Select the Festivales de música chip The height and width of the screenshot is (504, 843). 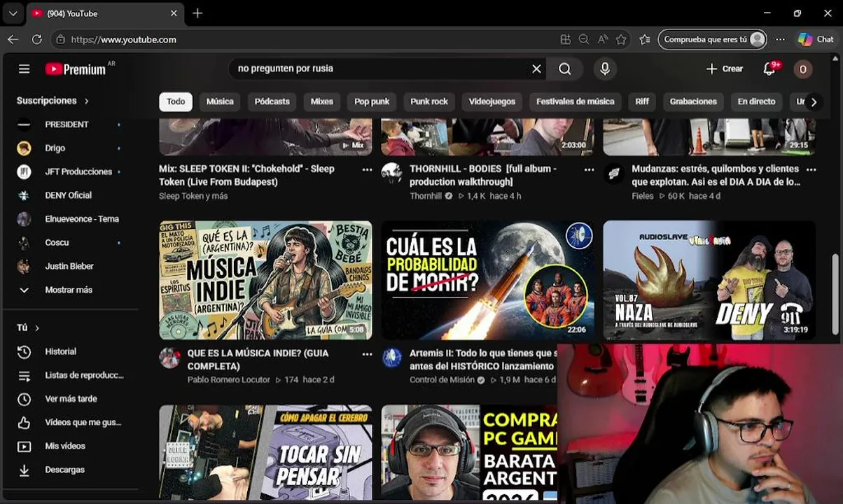pos(575,101)
